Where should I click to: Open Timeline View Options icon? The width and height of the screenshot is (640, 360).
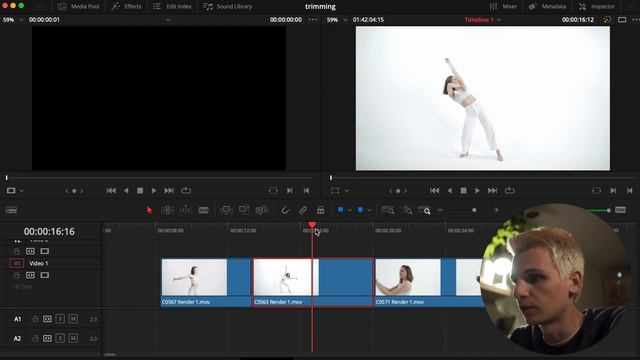click(x=11, y=210)
